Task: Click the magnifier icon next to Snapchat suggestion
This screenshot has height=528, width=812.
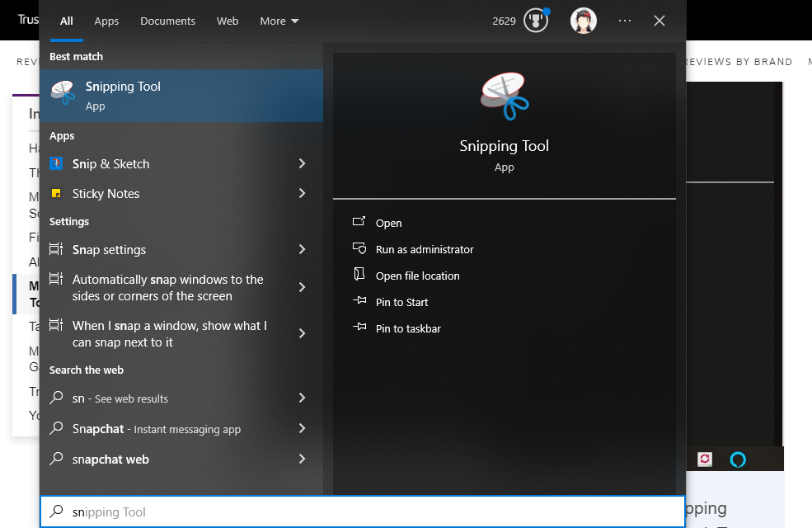Action: point(56,428)
